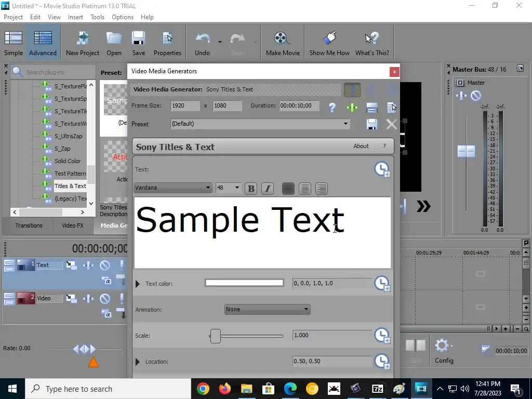The height and width of the screenshot is (399, 532).
Task: Open File Explorer from taskbar
Action: 247,389
